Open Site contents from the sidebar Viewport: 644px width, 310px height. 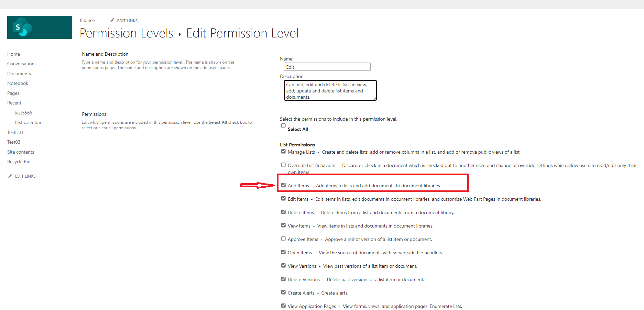(20, 152)
